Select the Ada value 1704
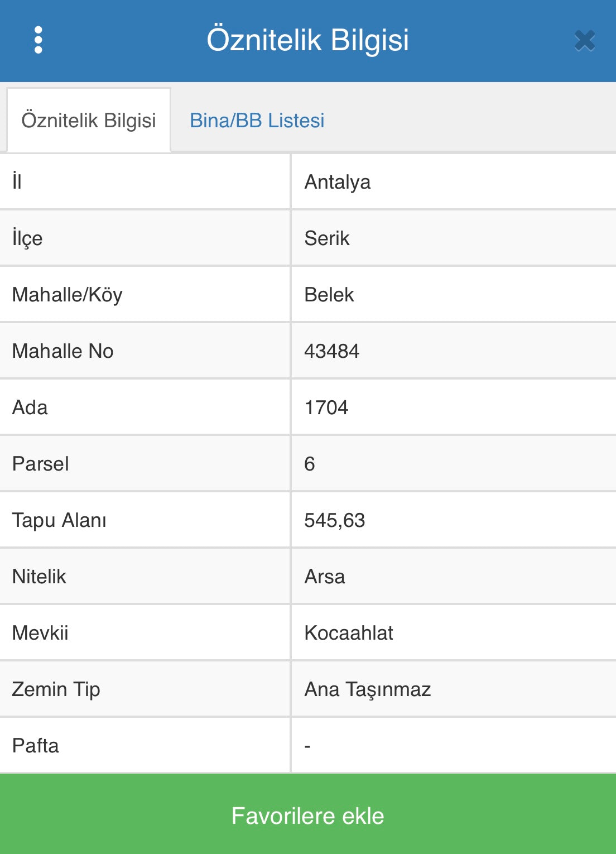The width and height of the screenshot is (616, 854). coord(326,407)
